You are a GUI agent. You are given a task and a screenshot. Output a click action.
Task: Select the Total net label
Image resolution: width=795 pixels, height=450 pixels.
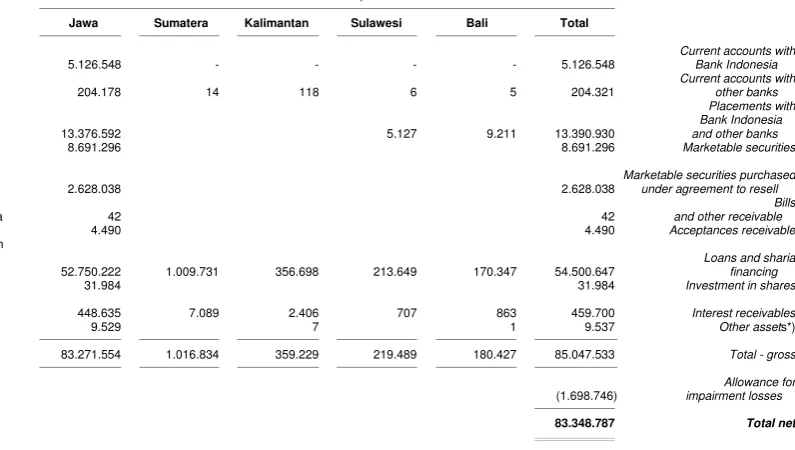click(x=770, y=423)
